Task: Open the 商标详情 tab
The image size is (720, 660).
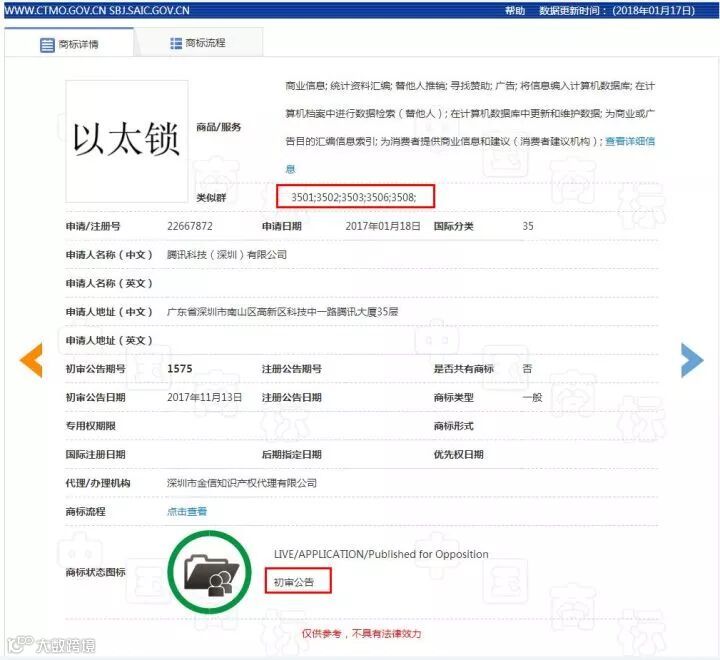Action: (x=69, y=43)
